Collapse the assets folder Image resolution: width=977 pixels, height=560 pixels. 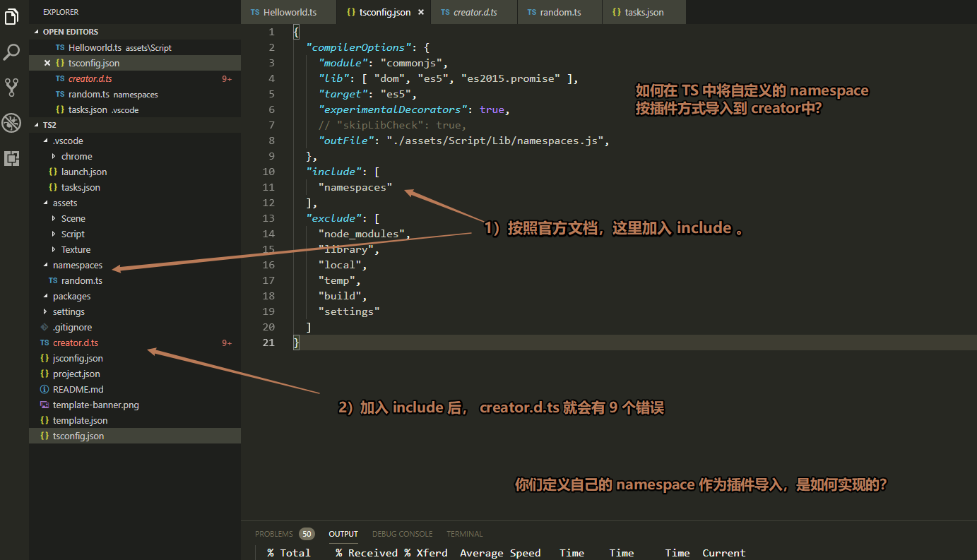coord(46,203)
